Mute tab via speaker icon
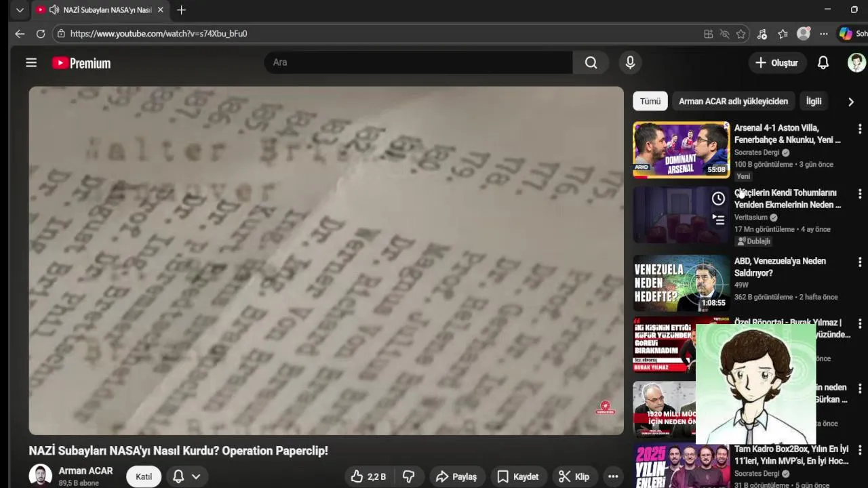The height and width of the screenshot is (488, 868). [x=54, y=10]
